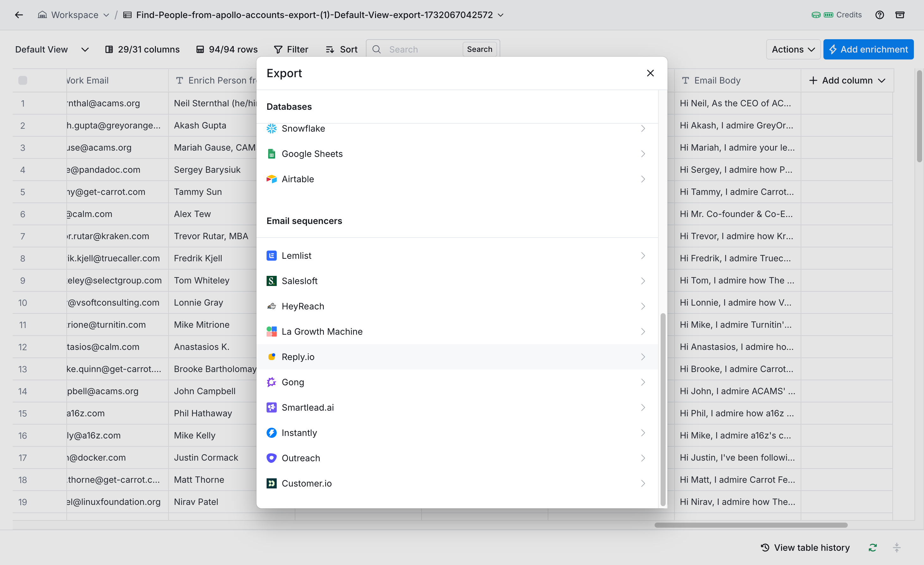This screenshot has height=565, width=924.
Task: Toggle the select-all rows checkbox
Action: [22, 80]
